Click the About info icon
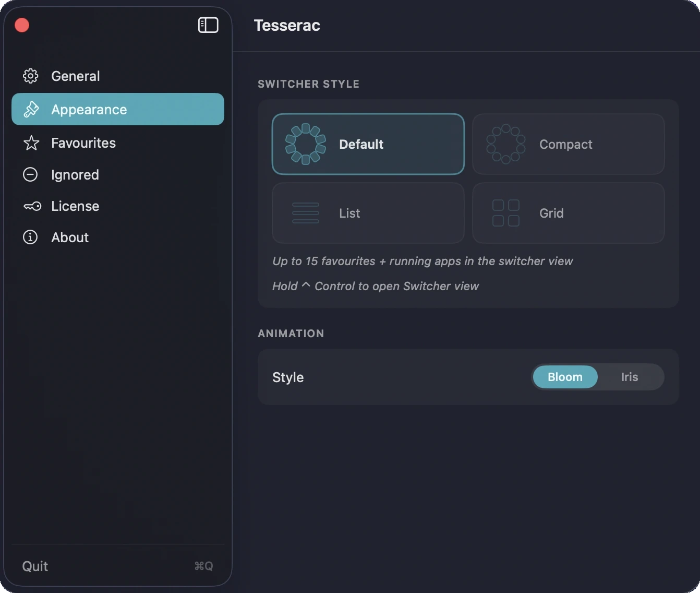This screenshot has width=700, height=593. (30, 237)
